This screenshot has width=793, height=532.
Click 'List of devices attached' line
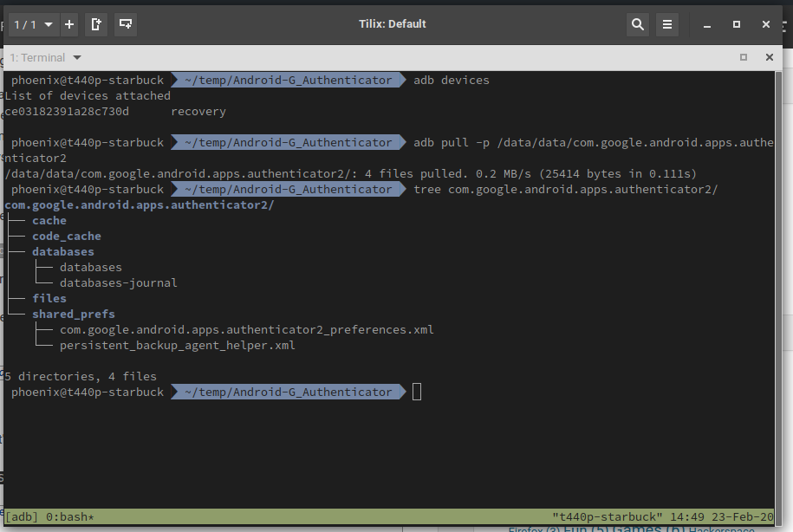88,95
